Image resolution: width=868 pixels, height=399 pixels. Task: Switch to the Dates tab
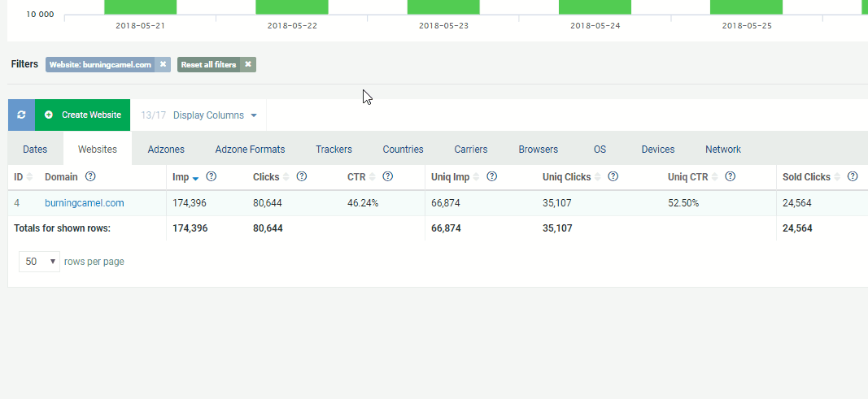click(35, 150)
